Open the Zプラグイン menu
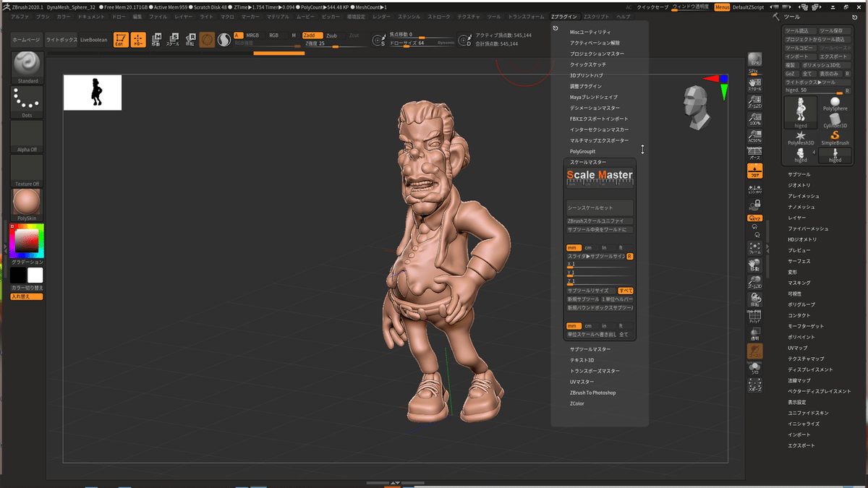The image size is (868, 488). [x=564, y=16]
